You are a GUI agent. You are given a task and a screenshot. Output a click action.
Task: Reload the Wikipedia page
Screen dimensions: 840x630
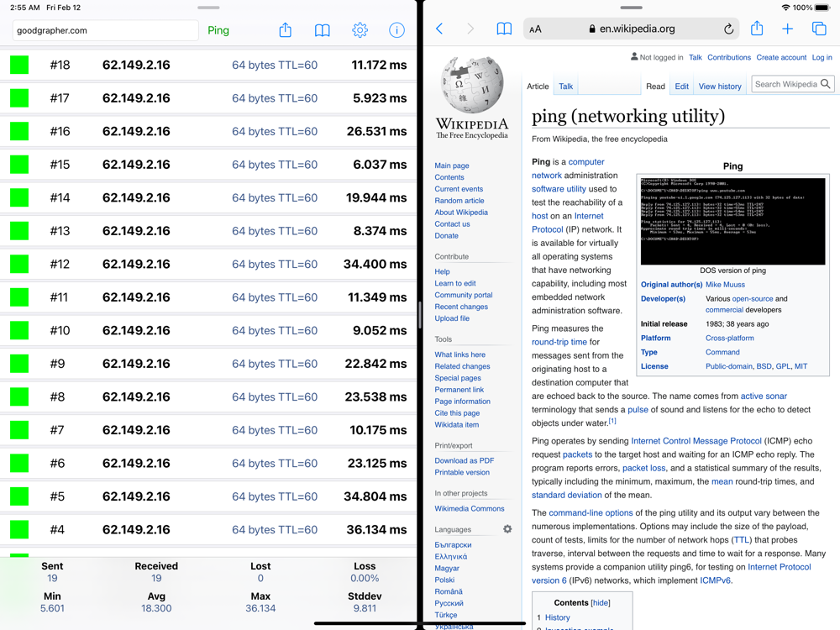tap(728, 29)
